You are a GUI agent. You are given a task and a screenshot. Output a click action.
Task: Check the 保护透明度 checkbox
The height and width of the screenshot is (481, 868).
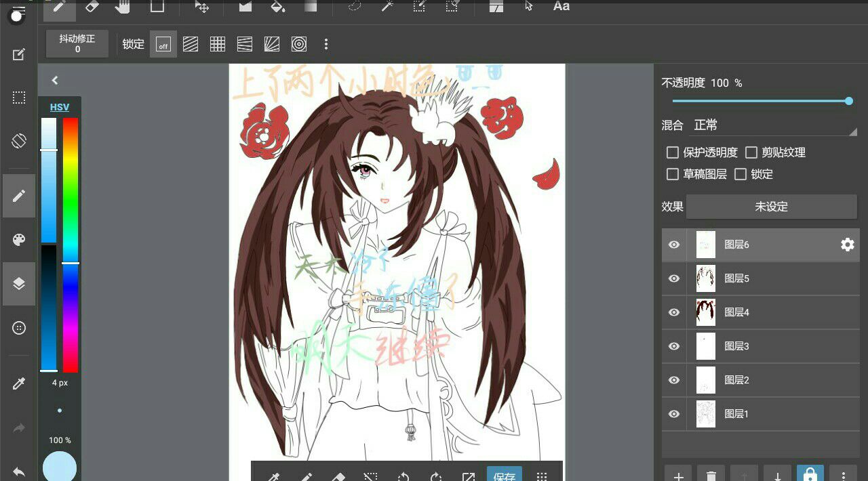(673, 152)
